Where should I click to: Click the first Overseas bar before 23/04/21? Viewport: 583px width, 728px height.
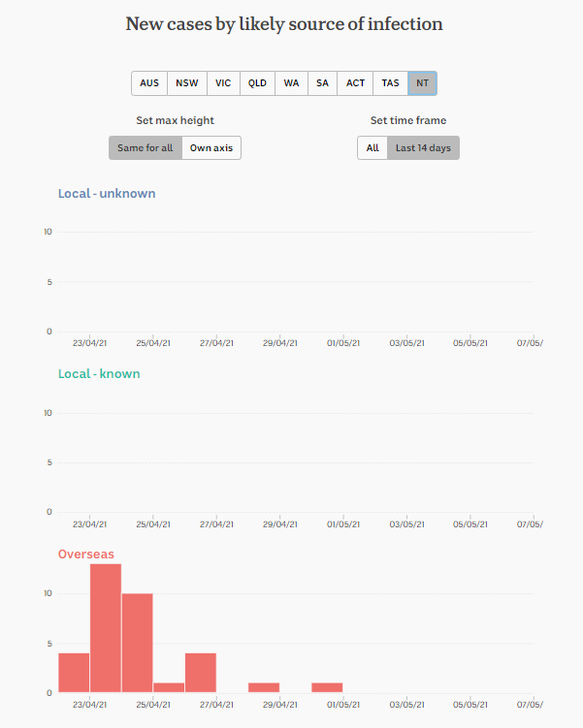[74, 673]
